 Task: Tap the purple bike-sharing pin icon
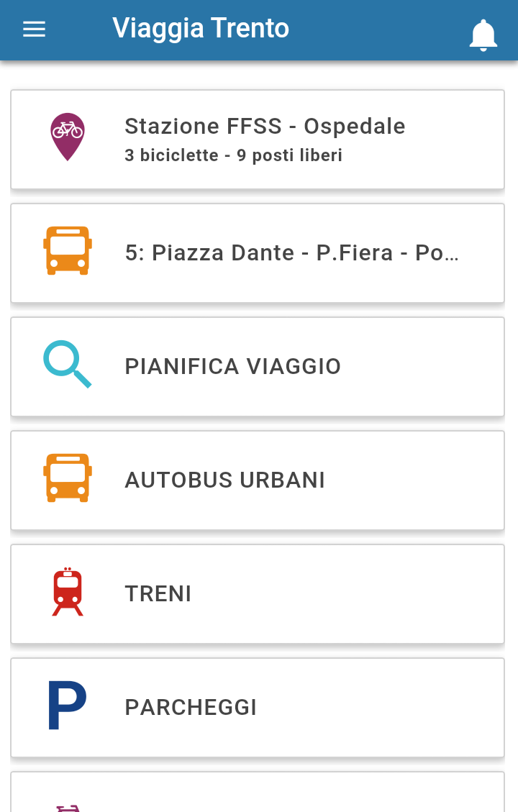click(68, 137)
